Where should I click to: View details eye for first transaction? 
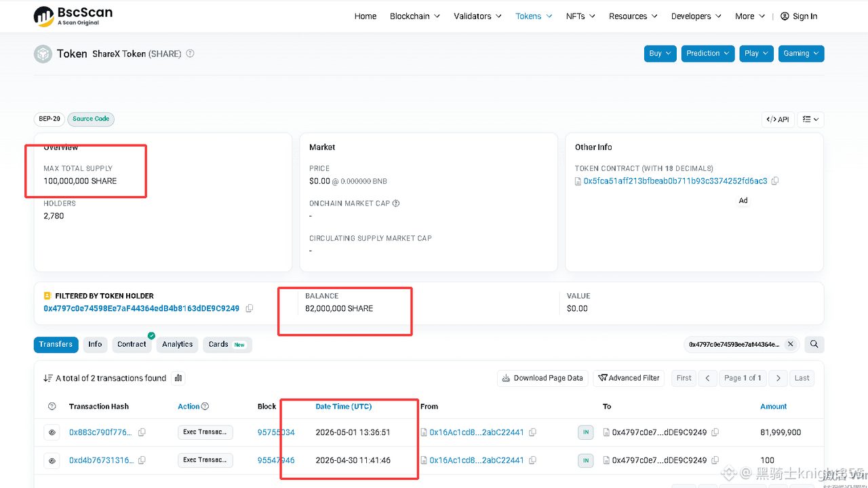[x=52, y=432]
